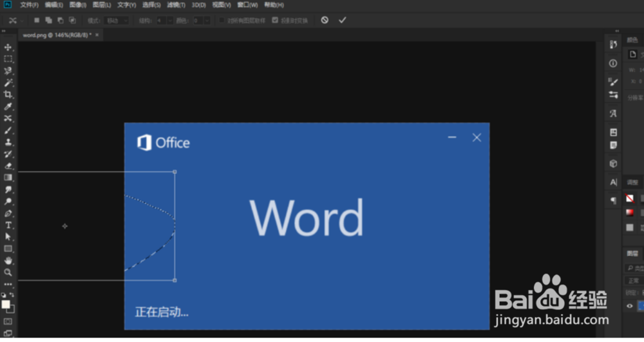Cancel the content-aware move transform
The width and height of the screenshot is (644, 342).
coord(325,20)
